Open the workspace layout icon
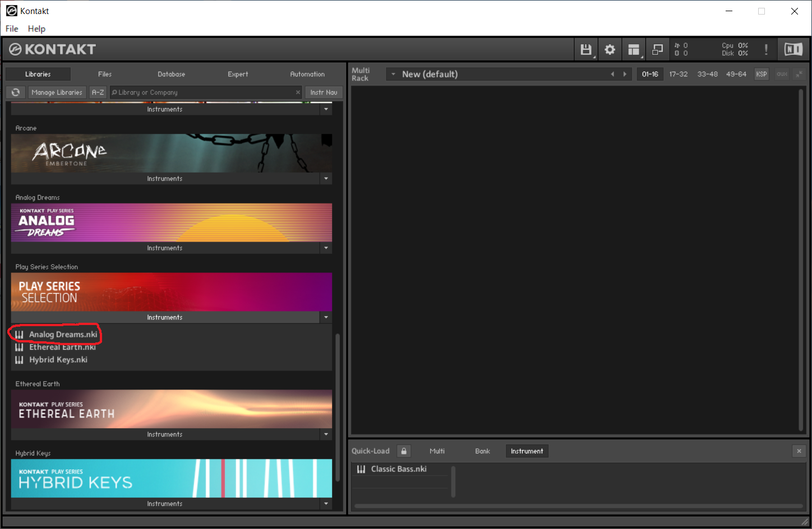Viewport: 812px width, 529px height. click(x=634, y=50)
